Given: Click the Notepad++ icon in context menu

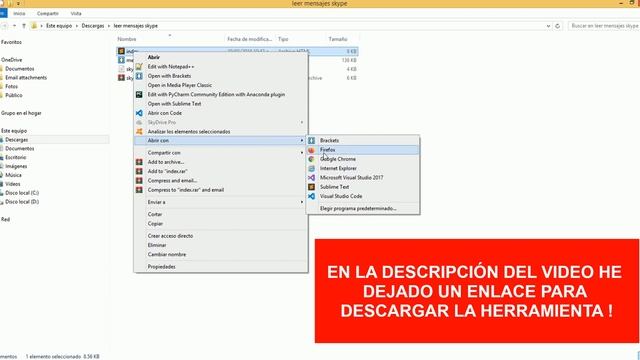Looking at the screenshot, I should point(139,67).
